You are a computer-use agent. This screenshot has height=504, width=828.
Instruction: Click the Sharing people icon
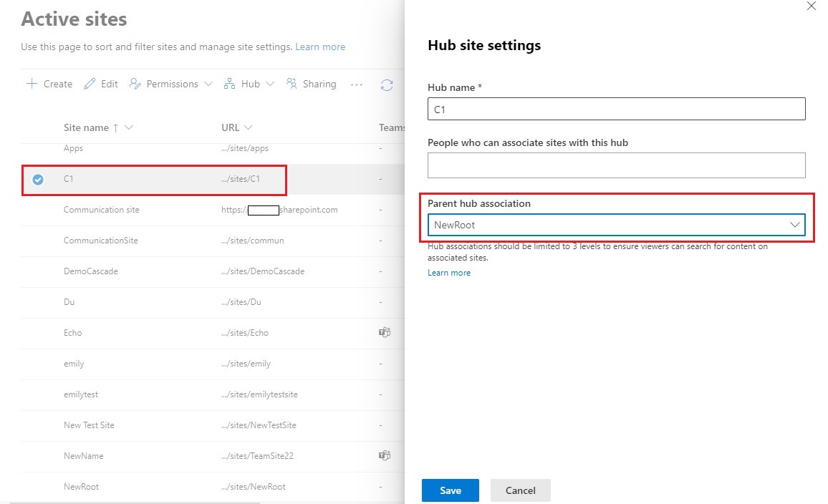(292, 83)
